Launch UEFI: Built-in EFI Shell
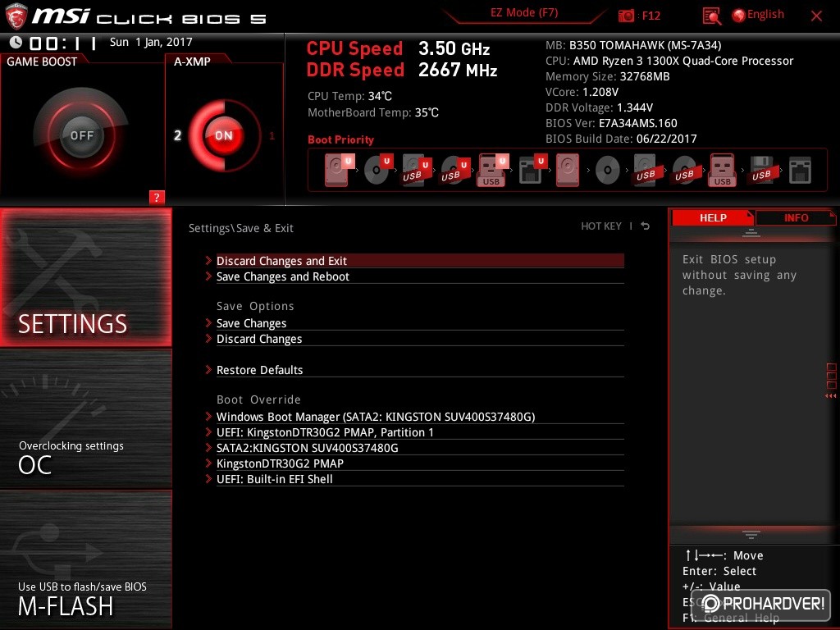 [420, 479]
